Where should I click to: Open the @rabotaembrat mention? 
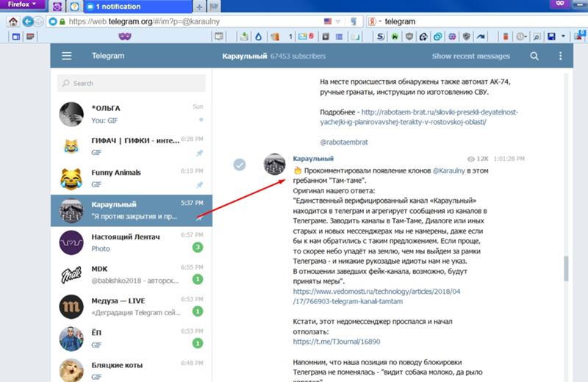click(344, 142)
